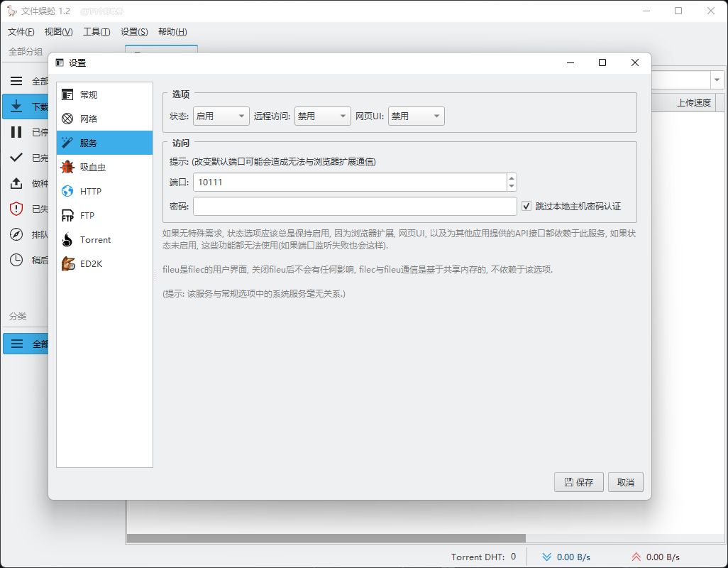
Task: Open the 视图(V) menu
Action: coord(58,31)
